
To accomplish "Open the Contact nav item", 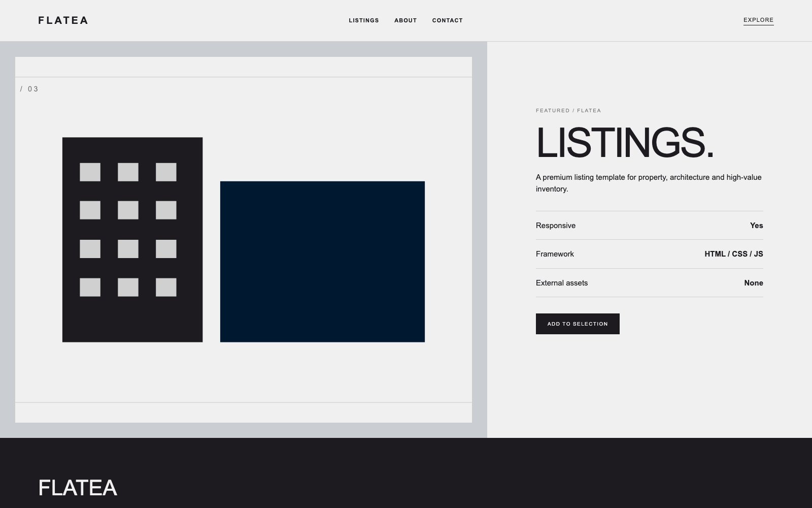I will pos(448,20).
